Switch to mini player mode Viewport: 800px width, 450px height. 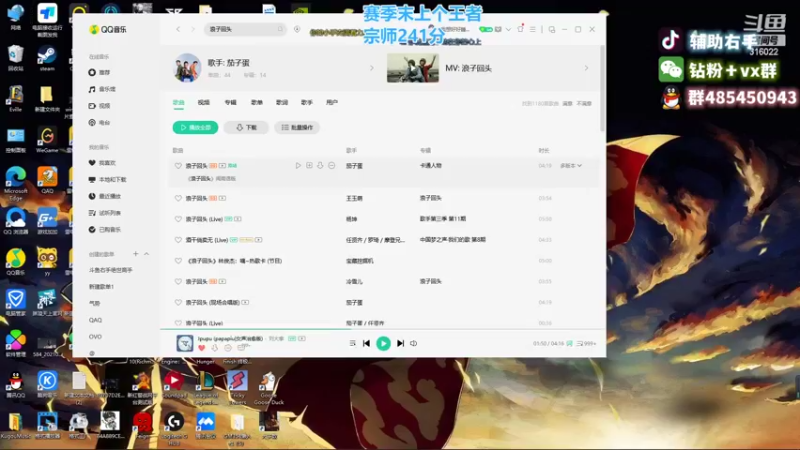point(552,29)
